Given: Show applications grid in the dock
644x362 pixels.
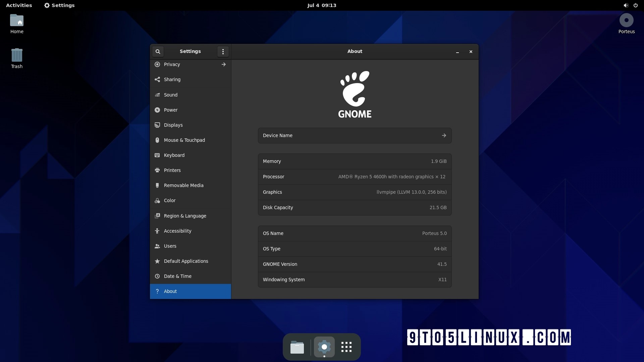Looking at the screenshot, I should click(x=346, y=347).
